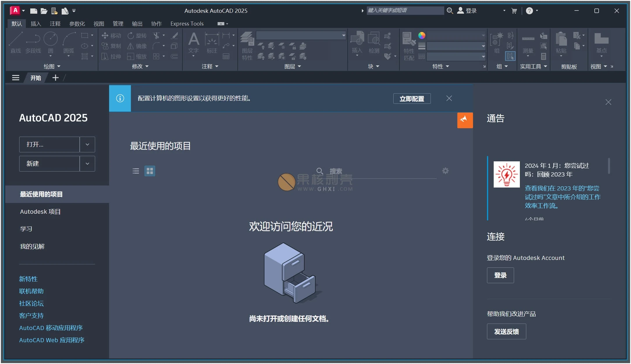Click the orange announcements megaphone icon

[x=465, y=120]
